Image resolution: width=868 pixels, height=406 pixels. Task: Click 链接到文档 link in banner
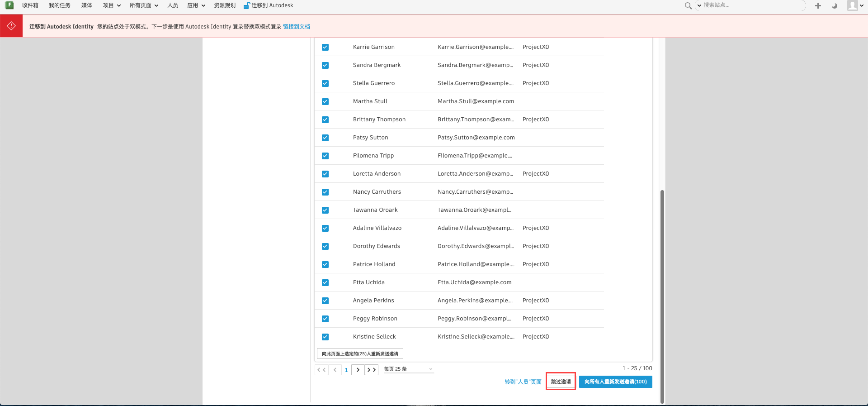297,27
